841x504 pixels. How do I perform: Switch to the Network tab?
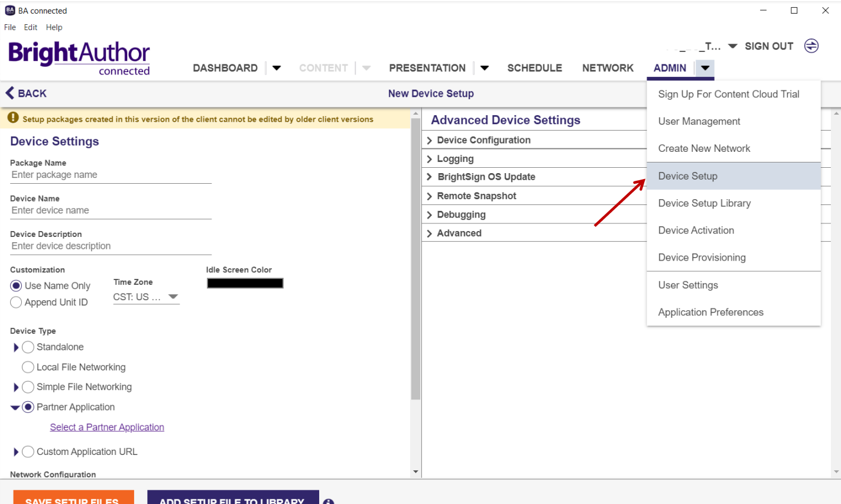(608, 68)
